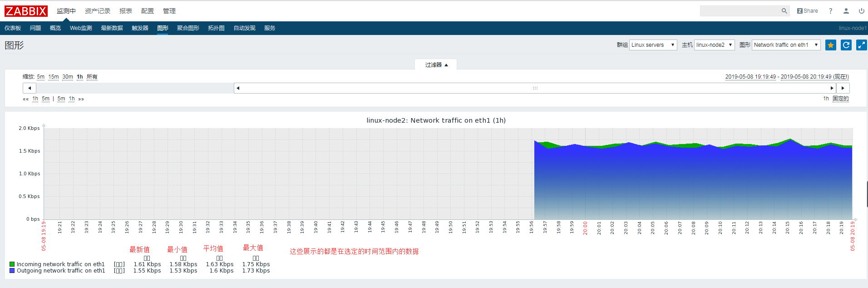Click the search magnifier icon

click(784, 11)
